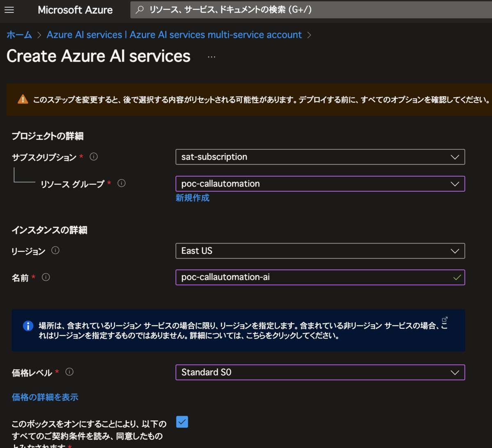Image resolution: width=492 pixels, height=448 pixels.
Task: Click green validation checkmark in name field
Action: click(x=457, y=277)
